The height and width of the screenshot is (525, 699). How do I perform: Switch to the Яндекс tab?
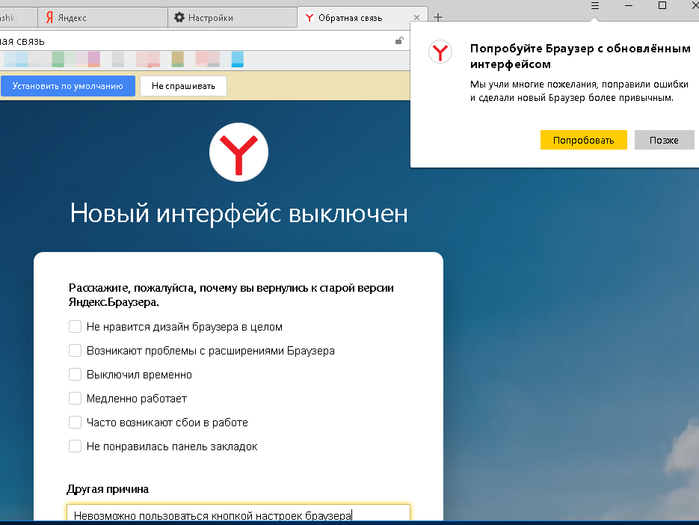pyautogui.click(x=102, y=18)
